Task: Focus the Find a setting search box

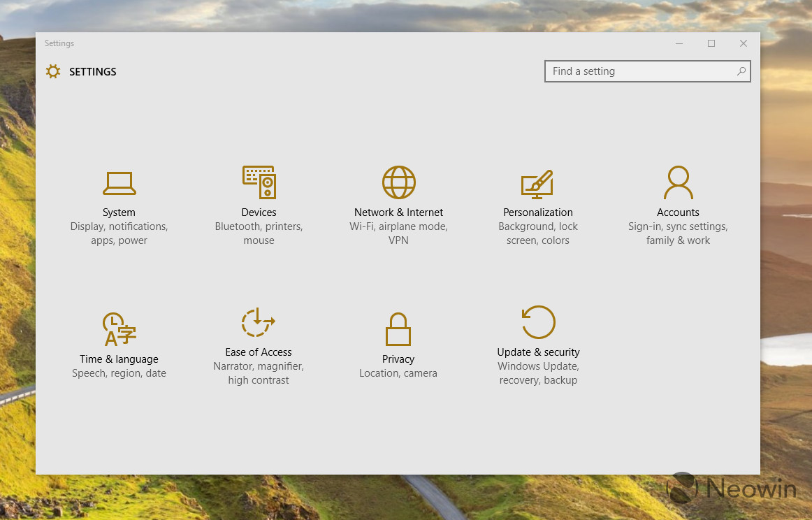Action: tap(647, 71)
